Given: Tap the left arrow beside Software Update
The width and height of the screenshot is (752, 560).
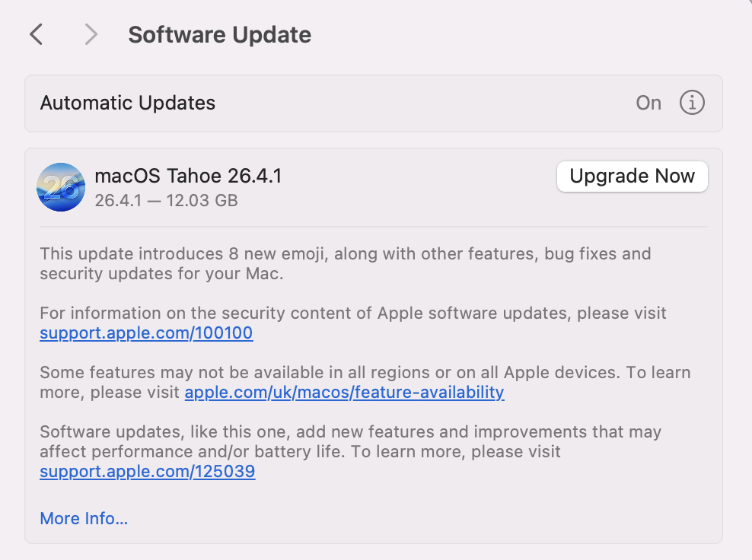Looking at the screenshot, I should click(x=36, y=34).
